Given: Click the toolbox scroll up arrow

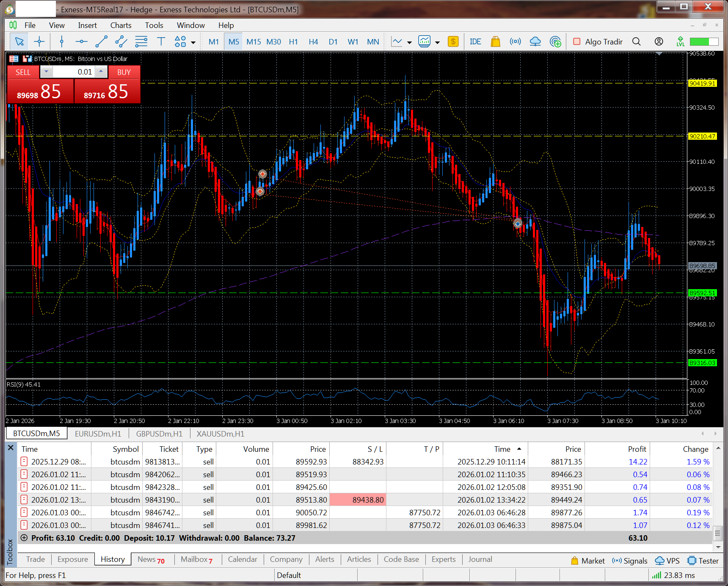Looking at the screenshot, I should [718, 448].
